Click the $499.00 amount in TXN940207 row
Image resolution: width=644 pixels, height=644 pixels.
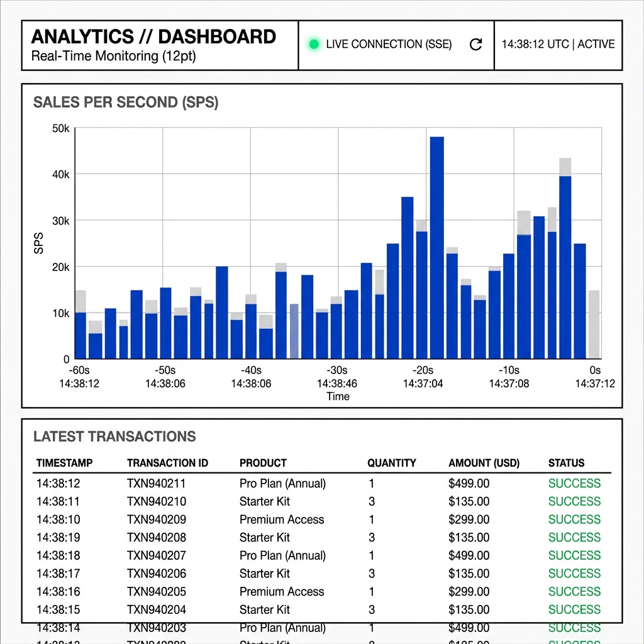tap(469, 556)
